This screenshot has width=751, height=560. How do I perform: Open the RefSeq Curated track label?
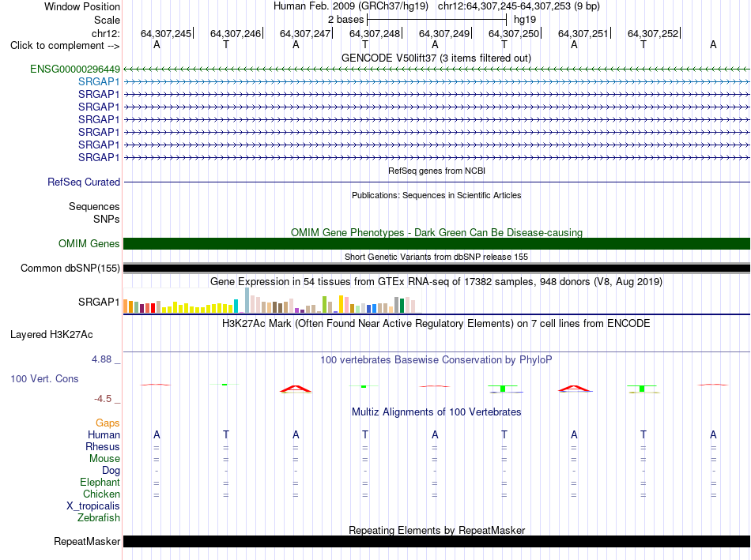tap(84, 182)
